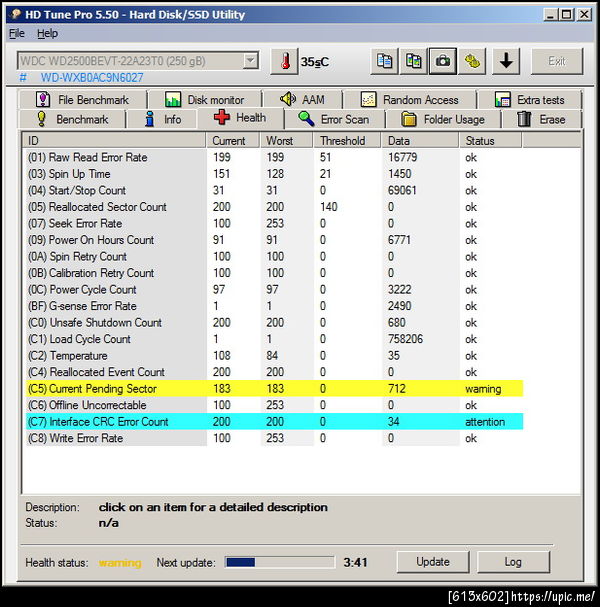Click the File Benchmark tab icon
Image resolution: width=600 pixels, height=607 pixels.
point(43,99)
